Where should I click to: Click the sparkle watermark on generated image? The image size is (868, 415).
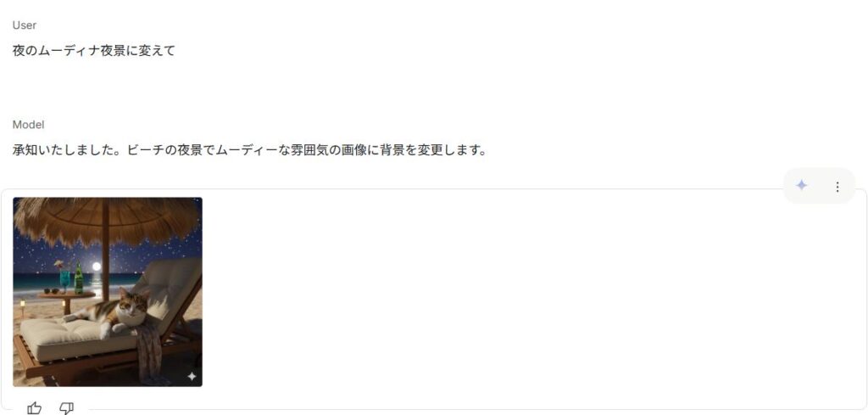[x=192, y=377]
